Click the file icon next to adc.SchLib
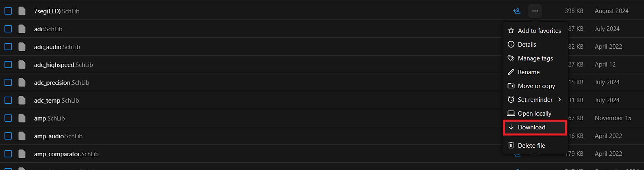 (22, 29)
